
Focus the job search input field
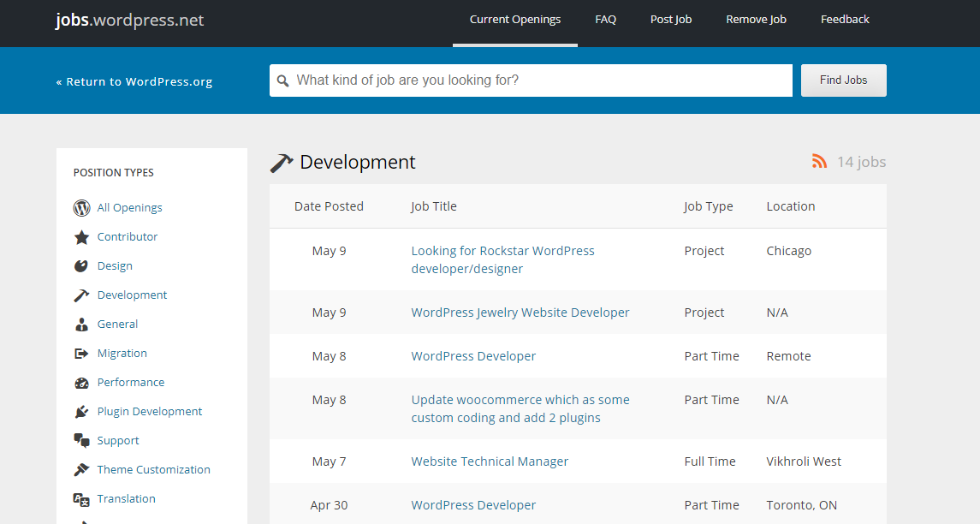coord(531,80)
